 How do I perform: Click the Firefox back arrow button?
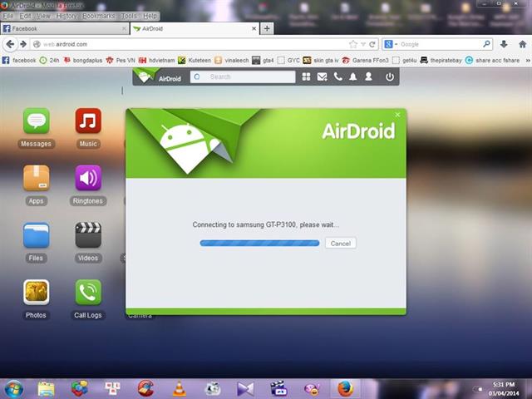click(x=10, y=44)
